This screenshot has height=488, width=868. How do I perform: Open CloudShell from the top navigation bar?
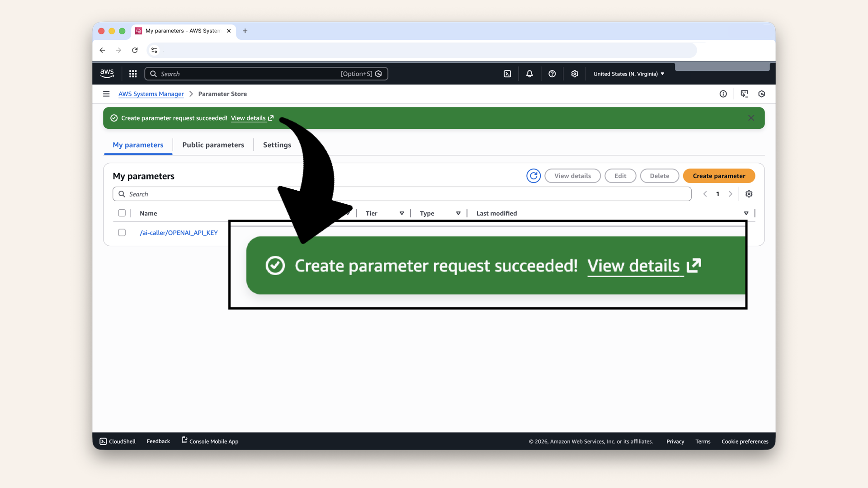point(507,74)
